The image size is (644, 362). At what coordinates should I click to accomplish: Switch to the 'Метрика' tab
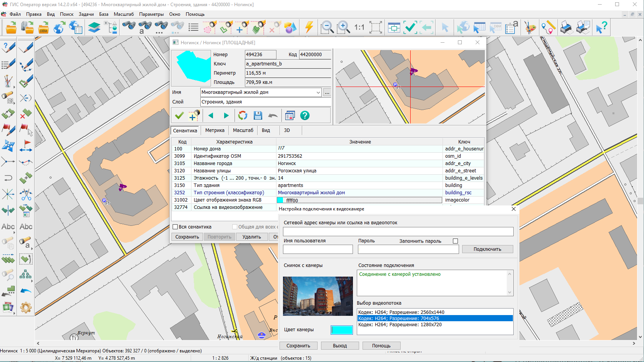click(215, 130)
